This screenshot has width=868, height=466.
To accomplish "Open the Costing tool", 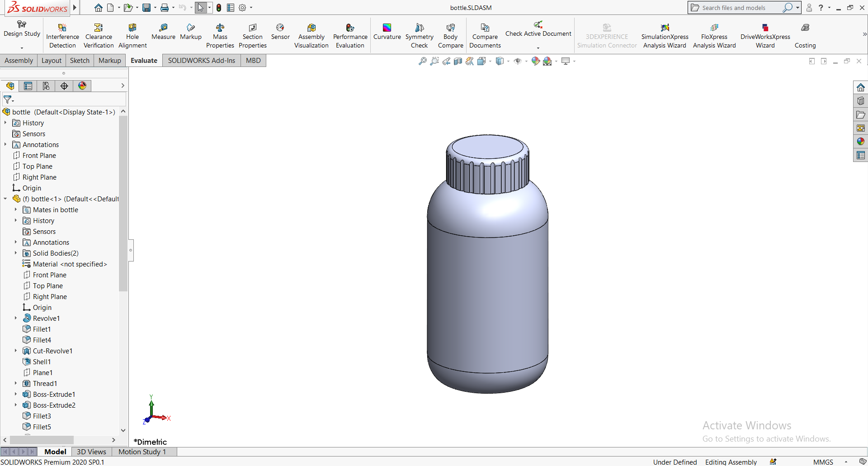I will click(805, 36).
